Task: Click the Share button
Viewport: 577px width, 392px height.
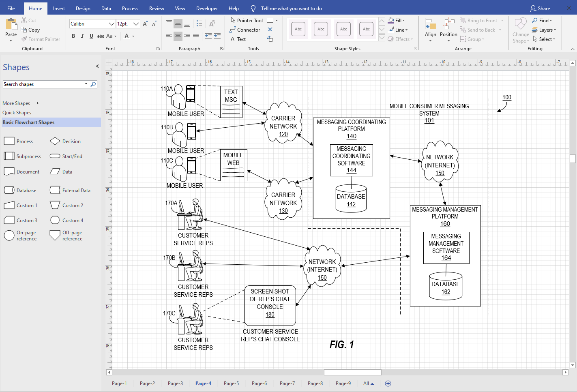Action: [x=540, y=9]
